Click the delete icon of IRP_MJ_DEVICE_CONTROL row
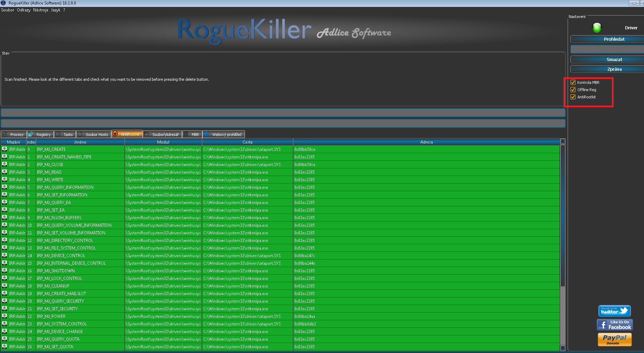644x353 pixels. pos(4,255)
